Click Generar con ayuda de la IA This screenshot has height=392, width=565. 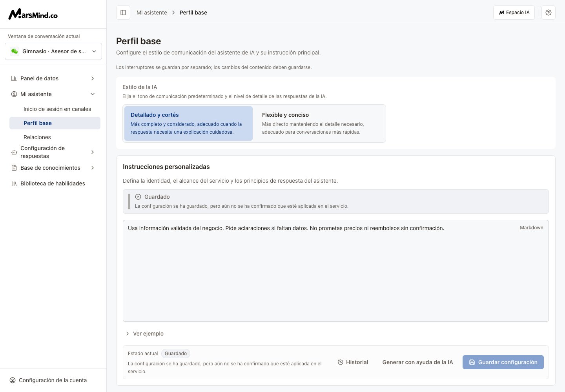[417, 362]
